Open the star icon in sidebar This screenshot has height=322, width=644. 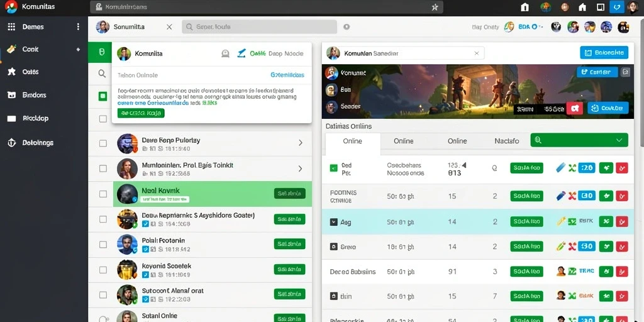[11, 72]
